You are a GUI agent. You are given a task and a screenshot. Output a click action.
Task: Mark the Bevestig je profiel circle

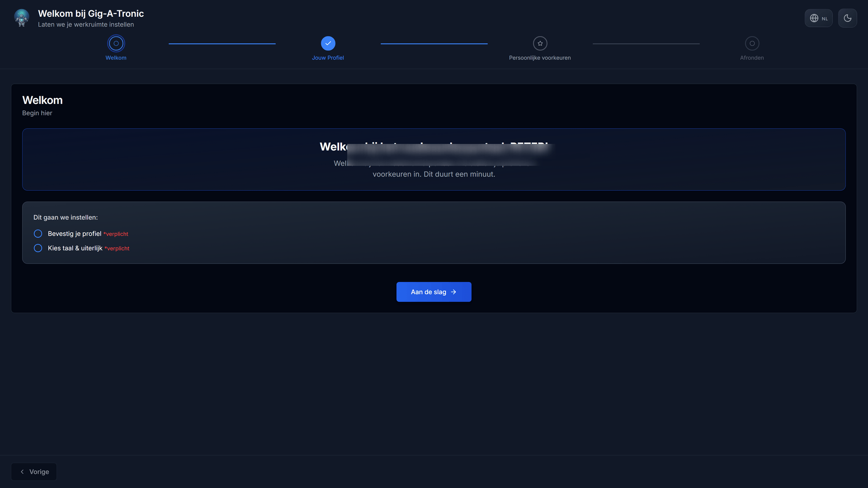[x=38, y=234]
